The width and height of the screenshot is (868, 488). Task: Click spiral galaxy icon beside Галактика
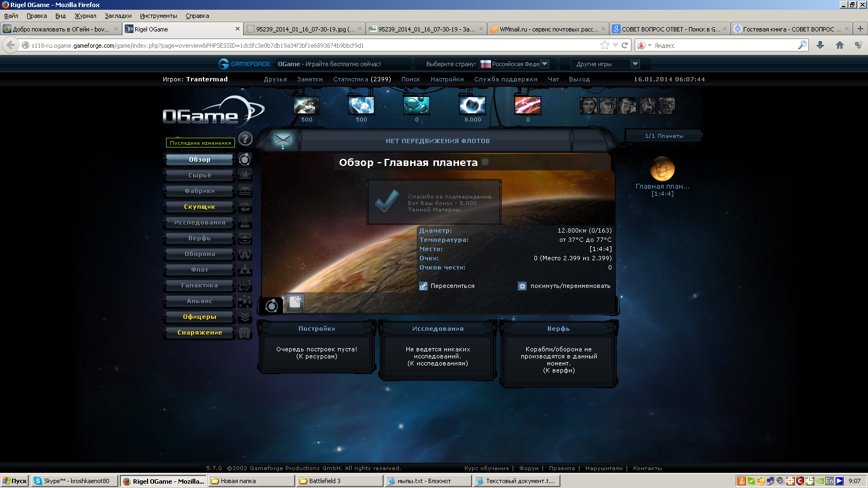coord(245,285)
